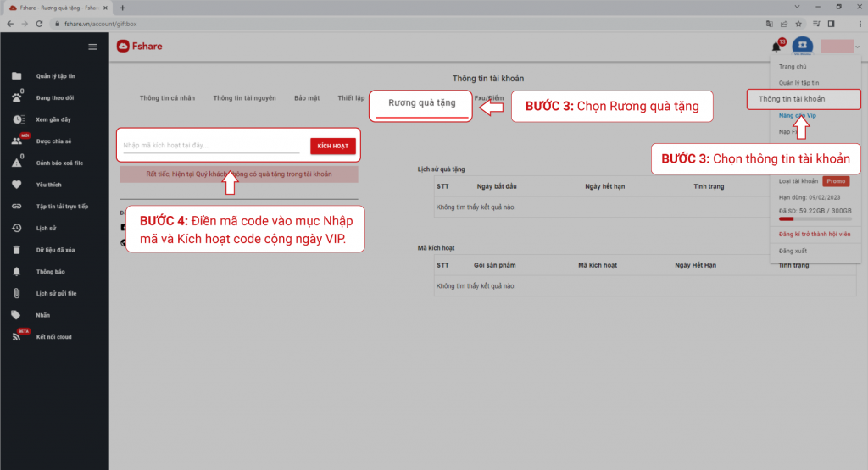This screenshot has width=868, height=470.
Task: Click Đăng kí trở thành hội viên link
Action: coord(815,235)
